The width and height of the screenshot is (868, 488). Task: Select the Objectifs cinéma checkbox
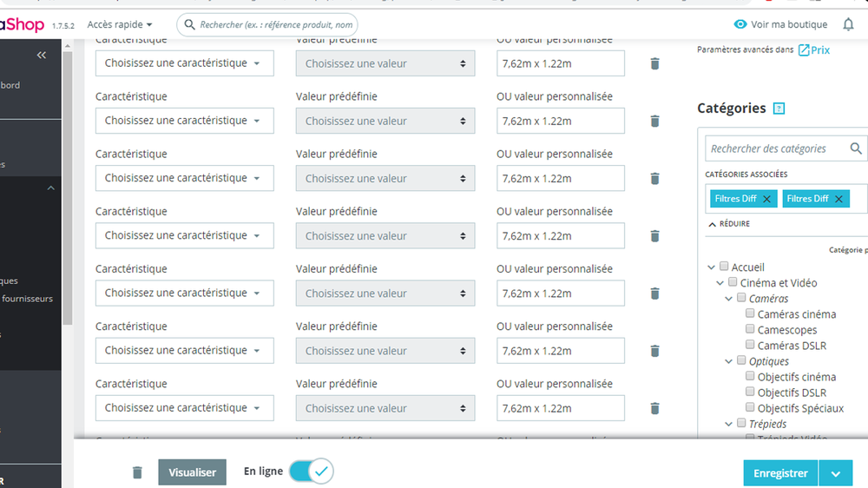click(750, 377)
